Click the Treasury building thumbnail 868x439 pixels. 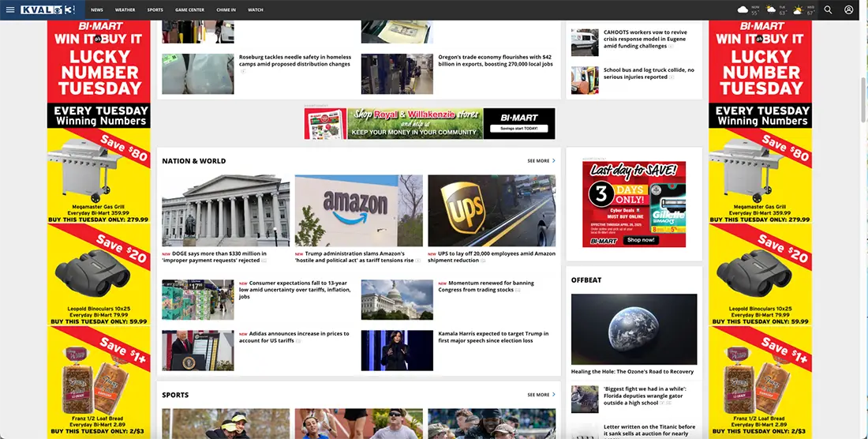point(226,211)
